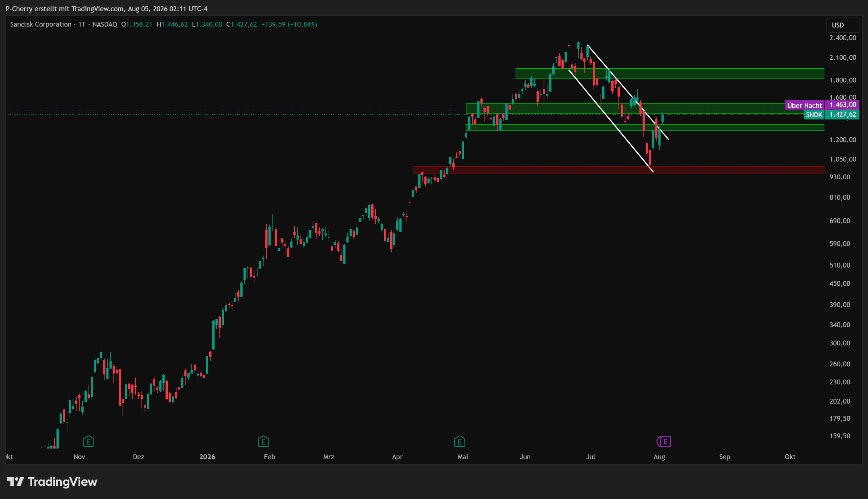868x499 pixels.
Task: Click the "Okt" label after Sep
Action: click(x=790, y=457)
